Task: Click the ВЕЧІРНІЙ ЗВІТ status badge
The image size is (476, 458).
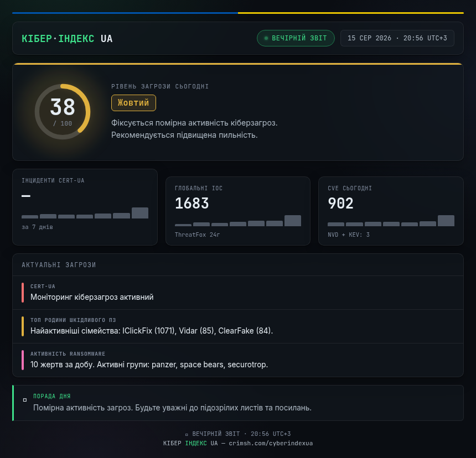Action: 296,38
